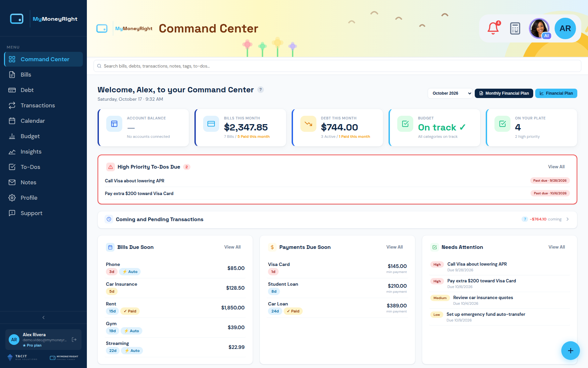
Task: View All in High Priority To-Dos
Action: click(556, 167)
